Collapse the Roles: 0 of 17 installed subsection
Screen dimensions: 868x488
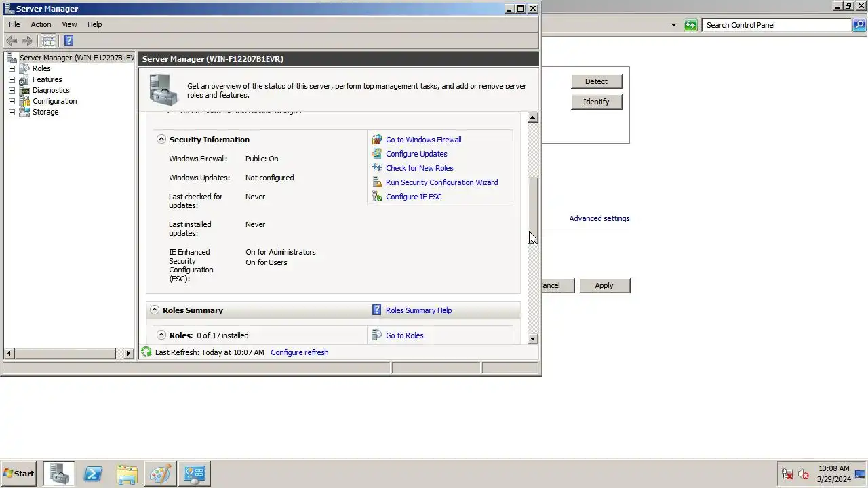(161, 335)
